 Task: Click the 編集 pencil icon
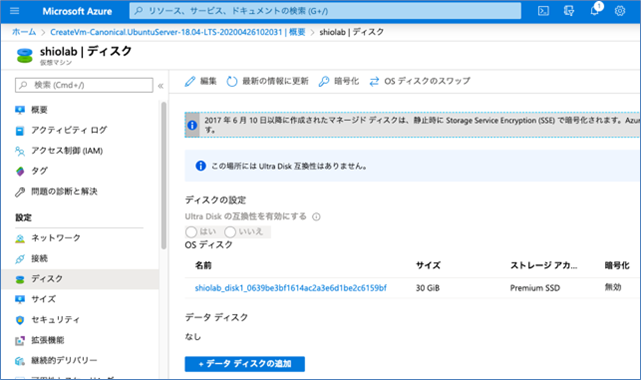pos(190,81)
